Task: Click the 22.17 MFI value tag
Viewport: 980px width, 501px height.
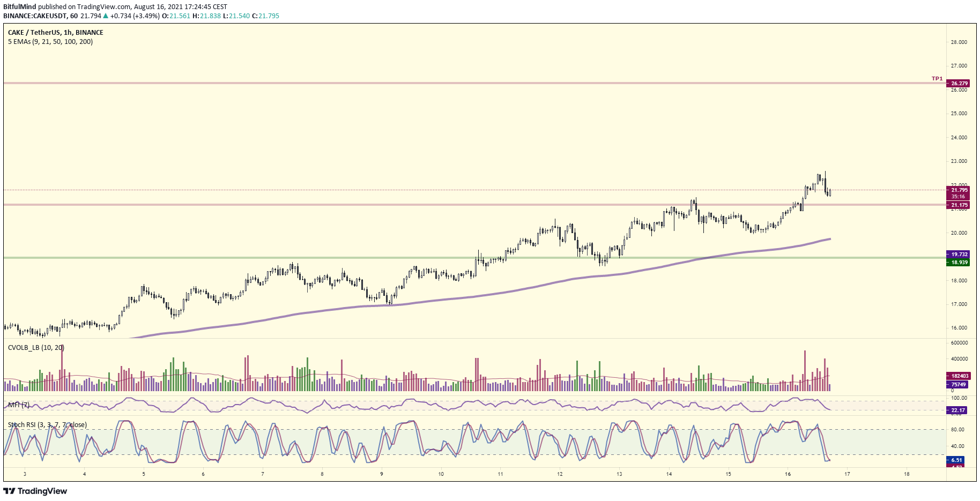Action: tap(958, 410)
